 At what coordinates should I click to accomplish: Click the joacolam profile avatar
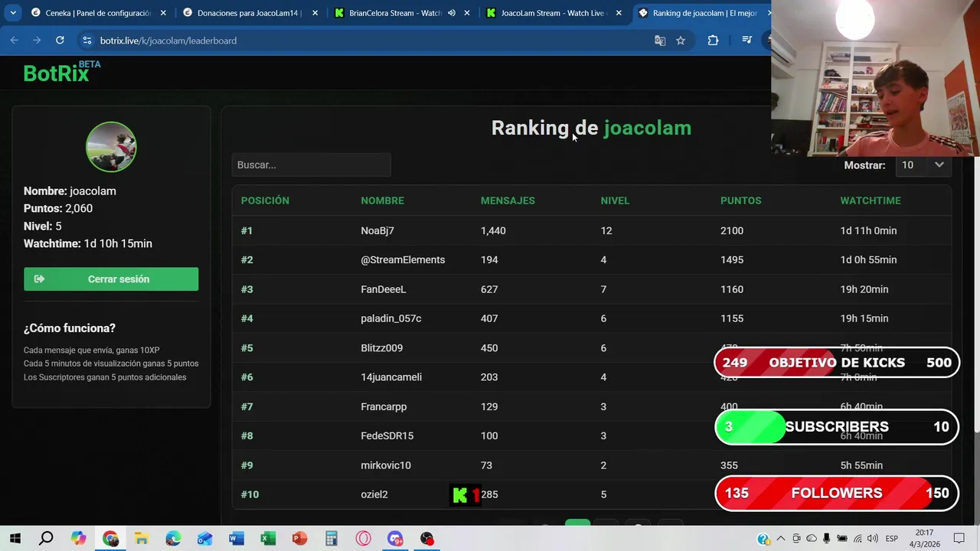coord(111,147)
